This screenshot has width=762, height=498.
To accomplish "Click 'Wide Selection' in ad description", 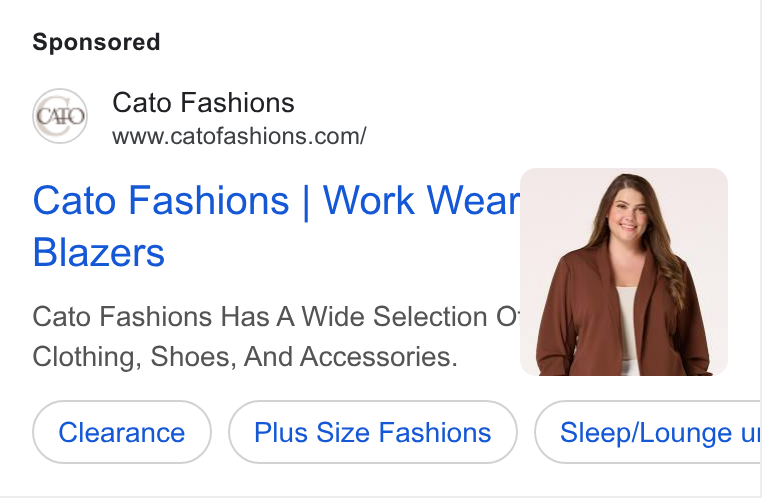I will (394, 317).
